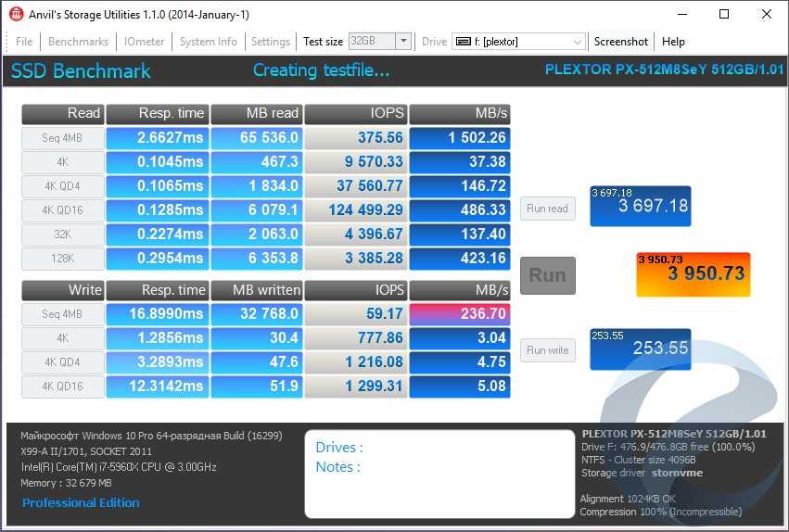Click the Professional Edition link
This screenshot has height=532, width=789.
point(81,502)
